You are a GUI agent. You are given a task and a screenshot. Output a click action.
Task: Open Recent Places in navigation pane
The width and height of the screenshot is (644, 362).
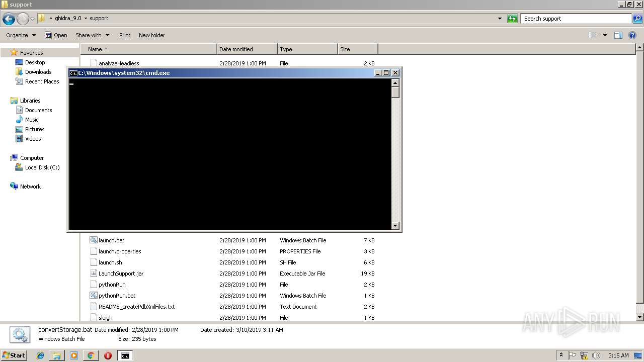(x=42, y=81)
